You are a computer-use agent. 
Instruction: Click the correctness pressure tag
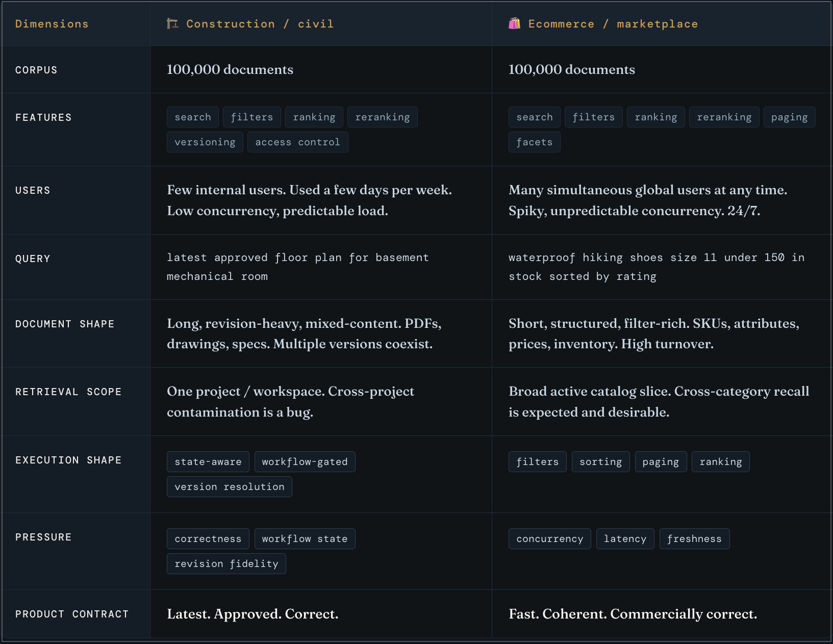(208, 538)
